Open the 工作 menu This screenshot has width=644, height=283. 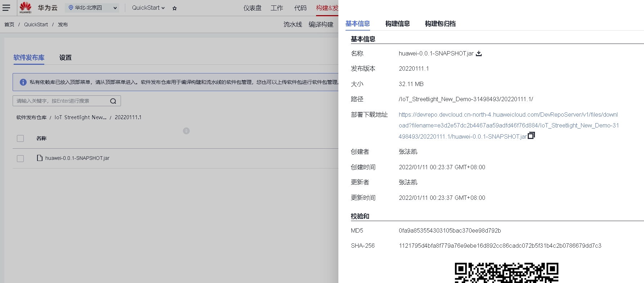pyautogui.click(x=277, y=8)
